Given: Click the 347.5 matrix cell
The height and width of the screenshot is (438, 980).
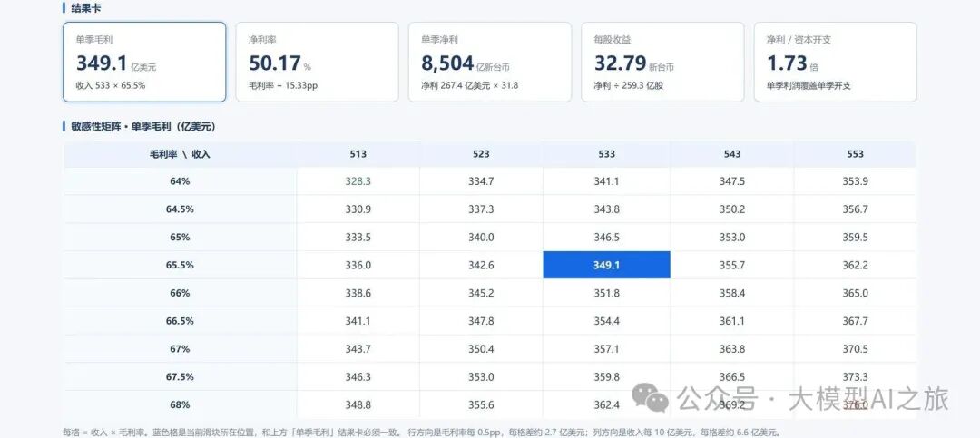Looking at the screenshot, I should (732, 181).
